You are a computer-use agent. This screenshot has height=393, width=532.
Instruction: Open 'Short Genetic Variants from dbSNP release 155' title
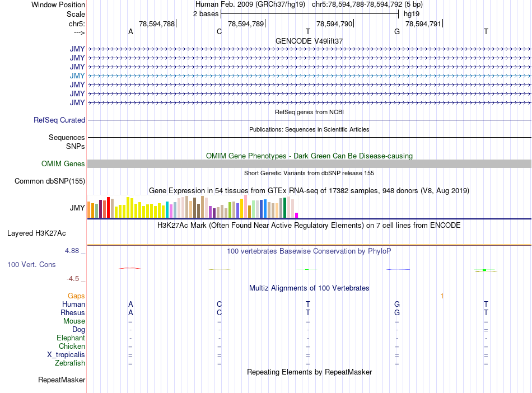coord(309,173)
